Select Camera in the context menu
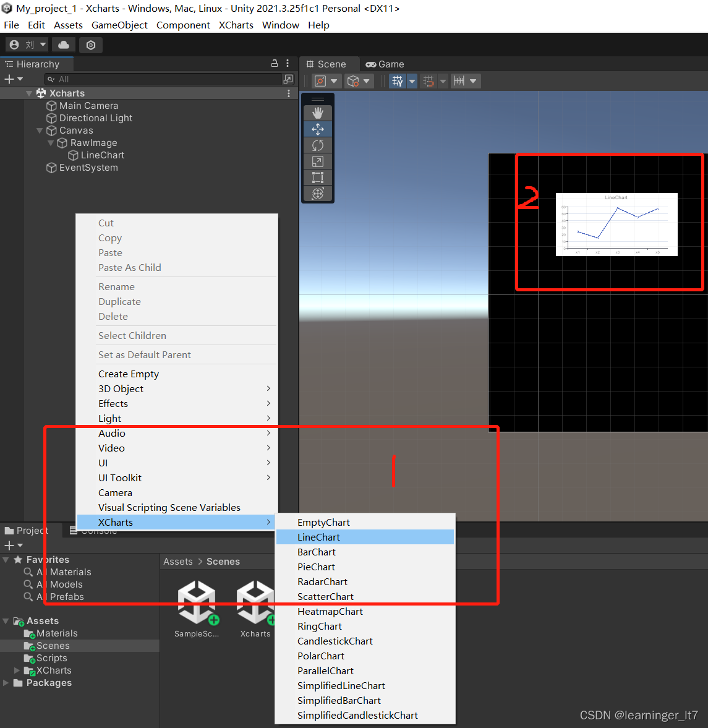Image resolution: width=708 pixels, height=728 pixels. click(177, 493)
